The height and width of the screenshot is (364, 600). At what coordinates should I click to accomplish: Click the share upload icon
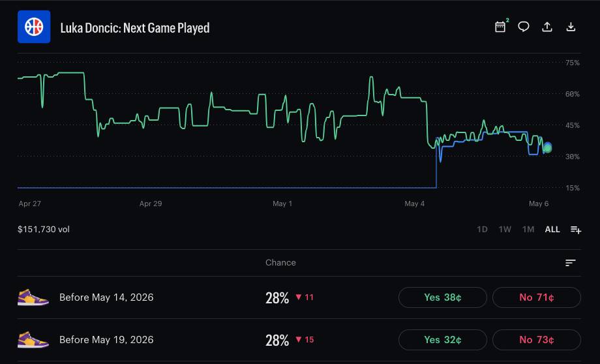pyautogui.click(x=547, y=27)
